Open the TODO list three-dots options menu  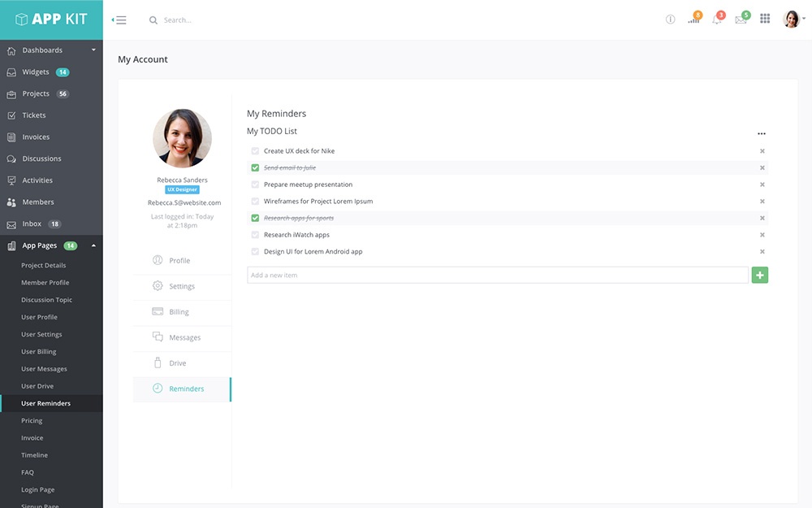pos(761,133)
